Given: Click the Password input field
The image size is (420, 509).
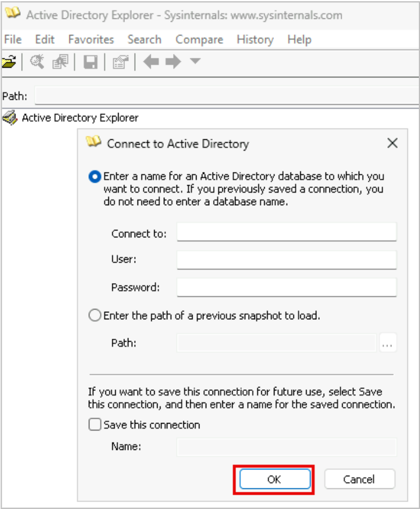Looking at the screenshot, I should [x=286, y=287].
